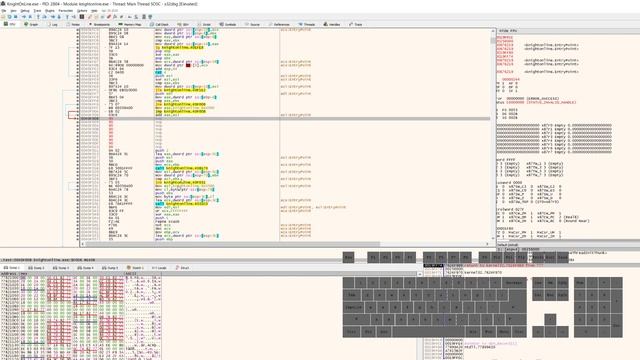Select the Dump 2 tab
Image resolution: width=640 pixels, height=360 pixels.
[x=36, y=268]
